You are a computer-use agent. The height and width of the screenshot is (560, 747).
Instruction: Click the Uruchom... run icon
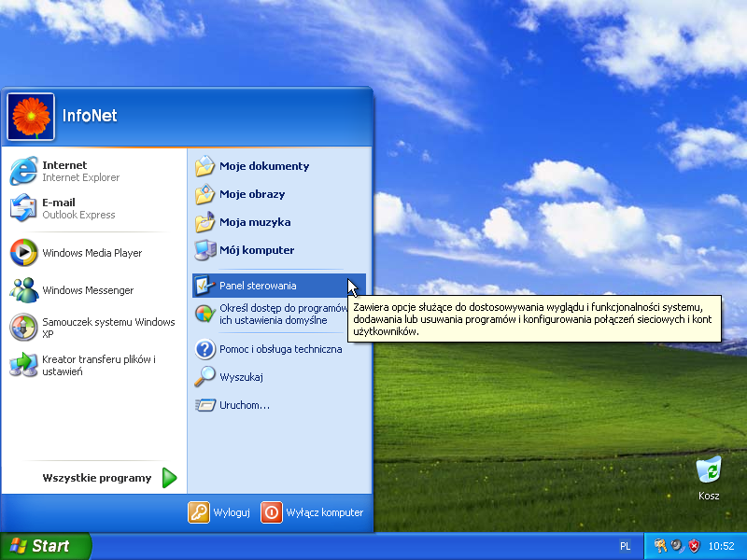tap(204, 405)
